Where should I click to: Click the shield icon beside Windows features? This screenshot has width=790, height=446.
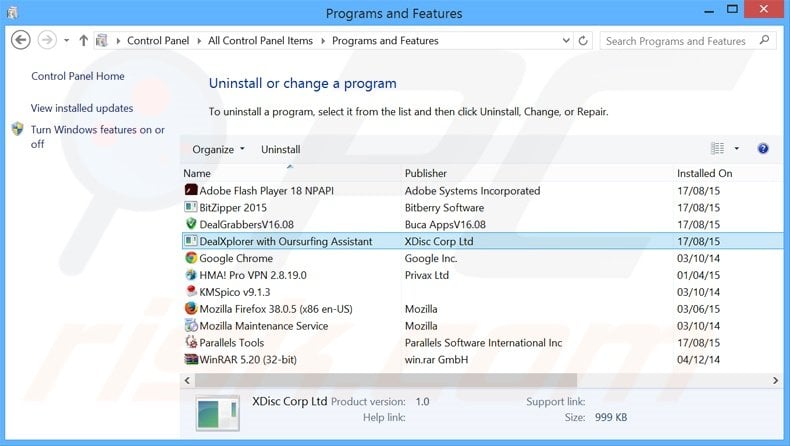point(18,129)
